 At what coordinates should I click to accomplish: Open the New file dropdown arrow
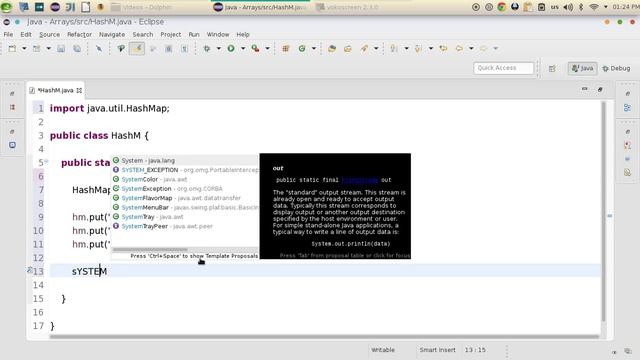(24, 49)
